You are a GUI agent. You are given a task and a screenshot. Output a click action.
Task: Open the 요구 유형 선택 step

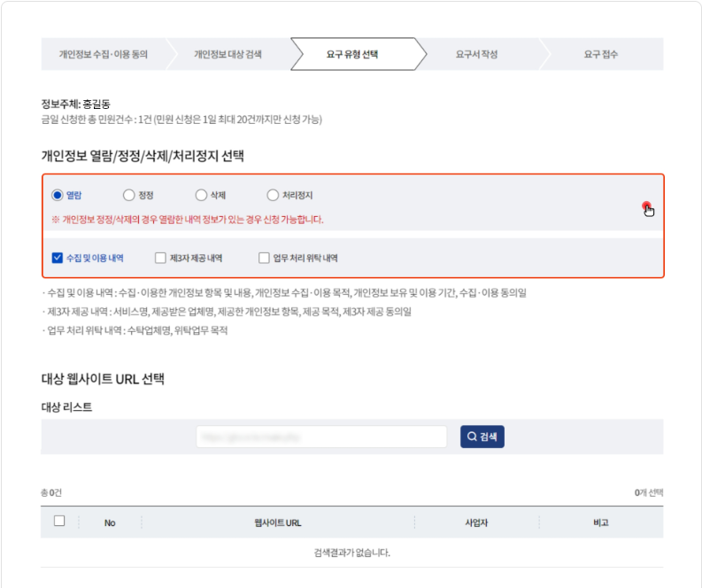click(x=352, y=54)
